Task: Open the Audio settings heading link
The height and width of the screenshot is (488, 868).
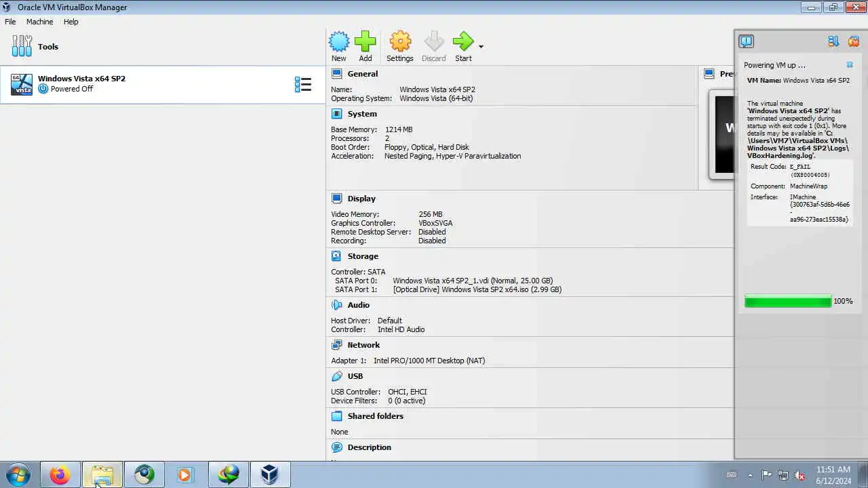Action: click(x=359, y=305)
